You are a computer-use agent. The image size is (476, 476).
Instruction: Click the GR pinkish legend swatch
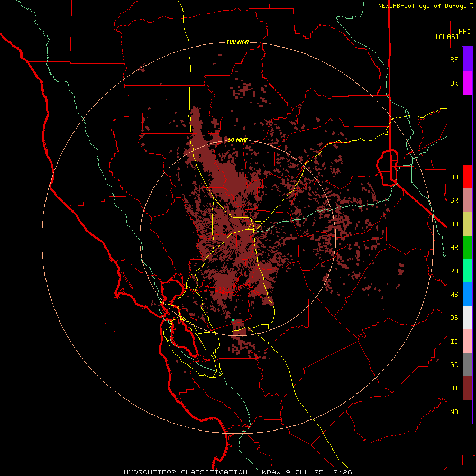[x=467, y=200]
